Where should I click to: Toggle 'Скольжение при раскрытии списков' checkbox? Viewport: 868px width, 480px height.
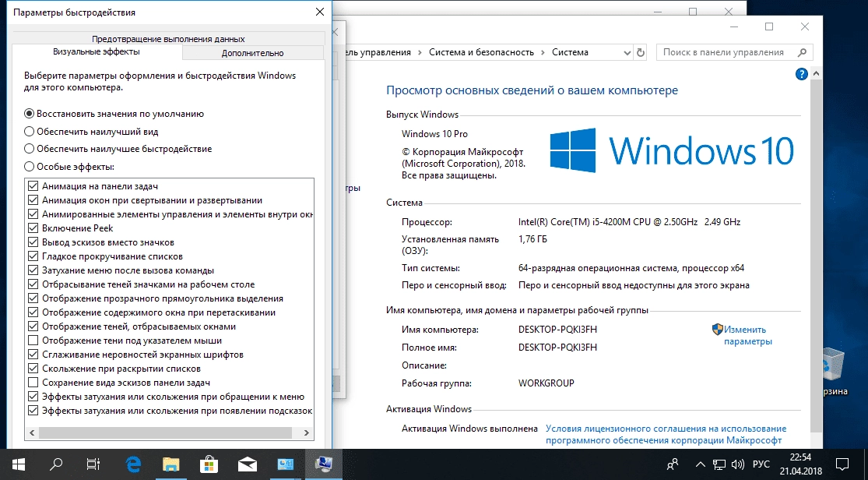[x=33, y=369]
